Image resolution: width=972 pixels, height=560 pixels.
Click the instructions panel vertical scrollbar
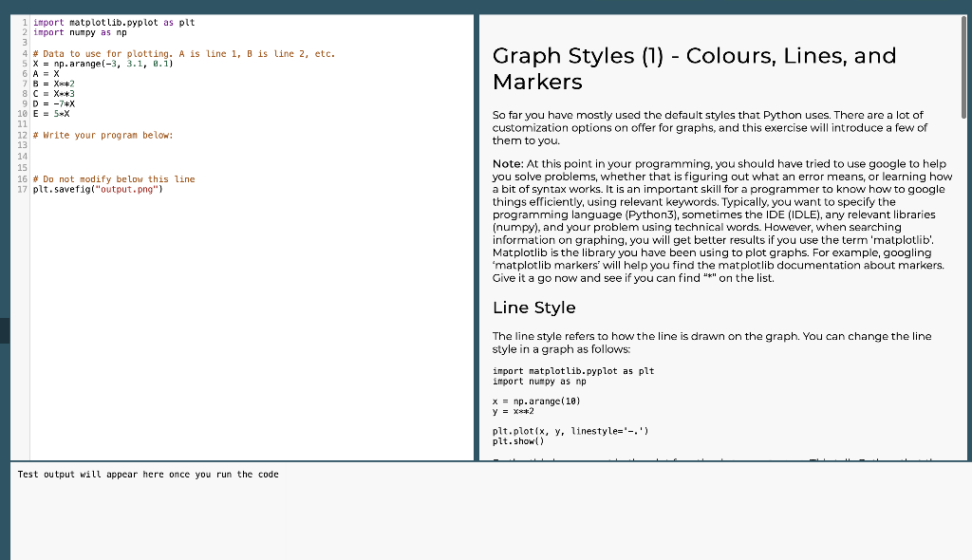coord(964,67)
